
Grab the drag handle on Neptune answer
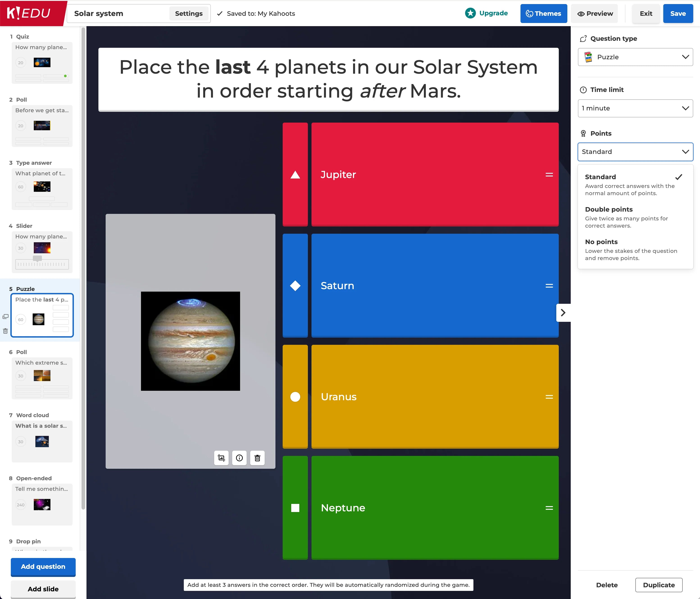(549, 508)
